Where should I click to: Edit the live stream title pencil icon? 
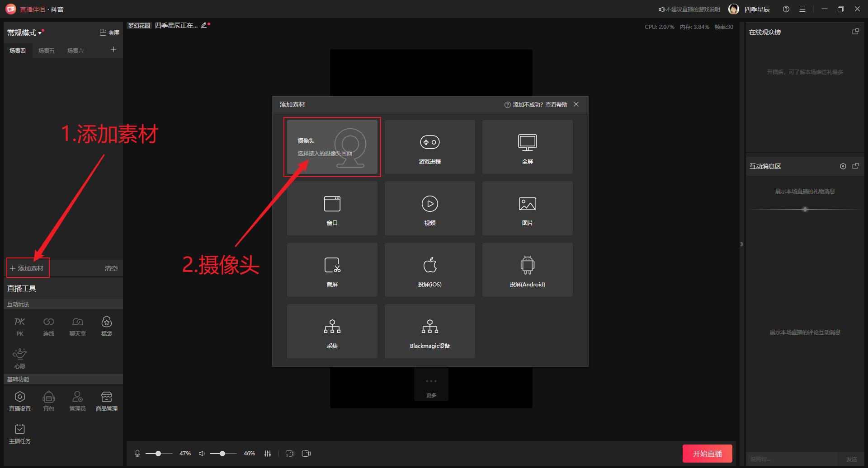click(x=204, y=25)
